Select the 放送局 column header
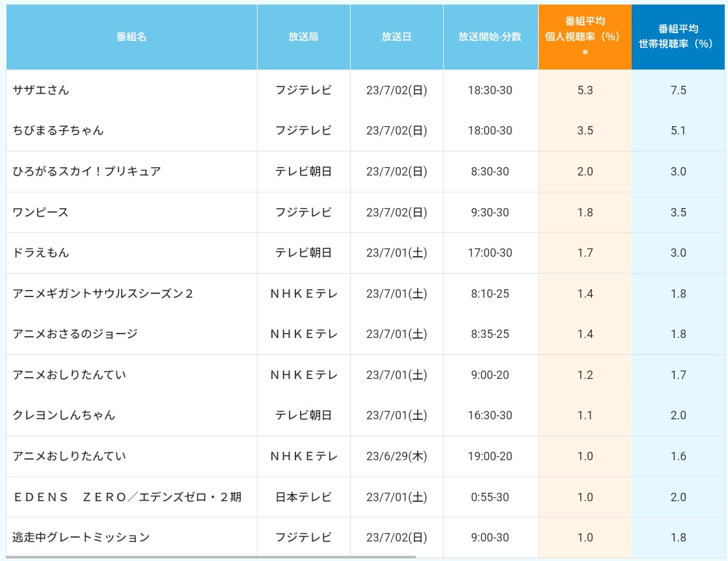Viewport: 728px width, 561px height. (304, 36)
